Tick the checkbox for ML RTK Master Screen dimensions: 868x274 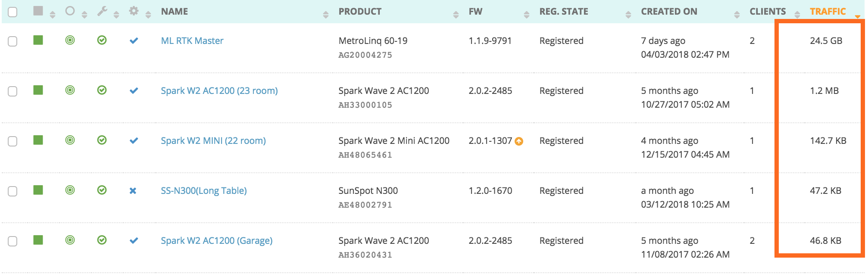[x=13, y=41]
